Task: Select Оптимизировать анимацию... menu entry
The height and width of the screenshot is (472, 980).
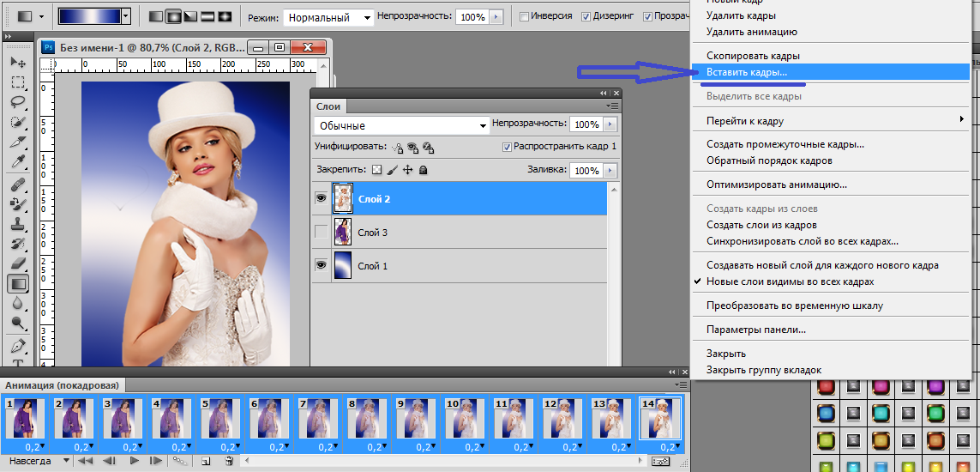Action: pos(776,184)
